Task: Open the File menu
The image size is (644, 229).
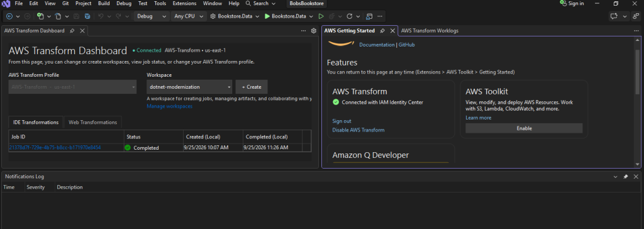Action: [18, 3]
